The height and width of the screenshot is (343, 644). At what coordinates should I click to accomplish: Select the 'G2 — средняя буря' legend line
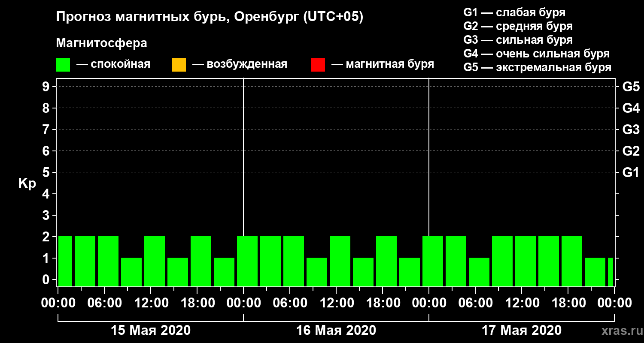[518, 26]
